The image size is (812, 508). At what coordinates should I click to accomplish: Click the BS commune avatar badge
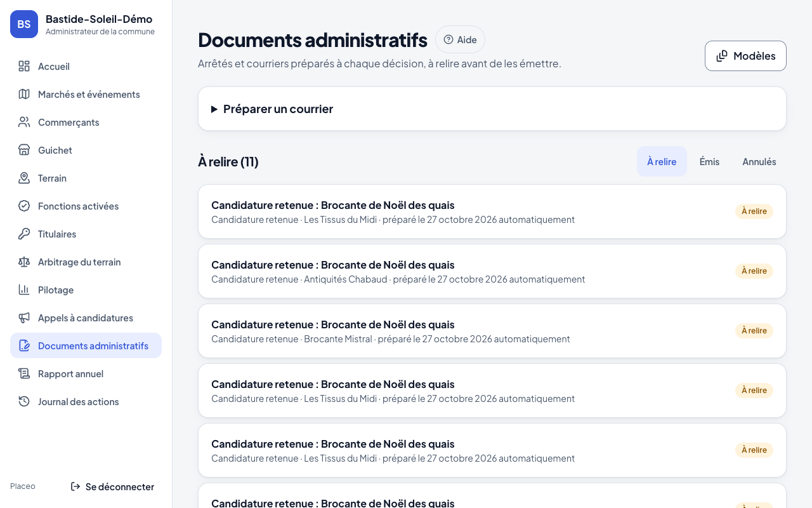[24, 24]
